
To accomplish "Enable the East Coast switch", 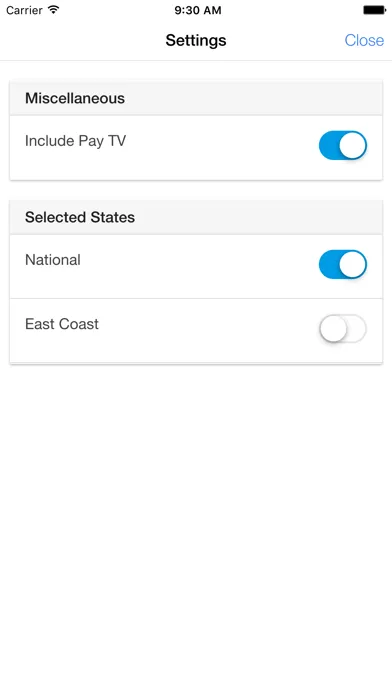I will [343, 328].
